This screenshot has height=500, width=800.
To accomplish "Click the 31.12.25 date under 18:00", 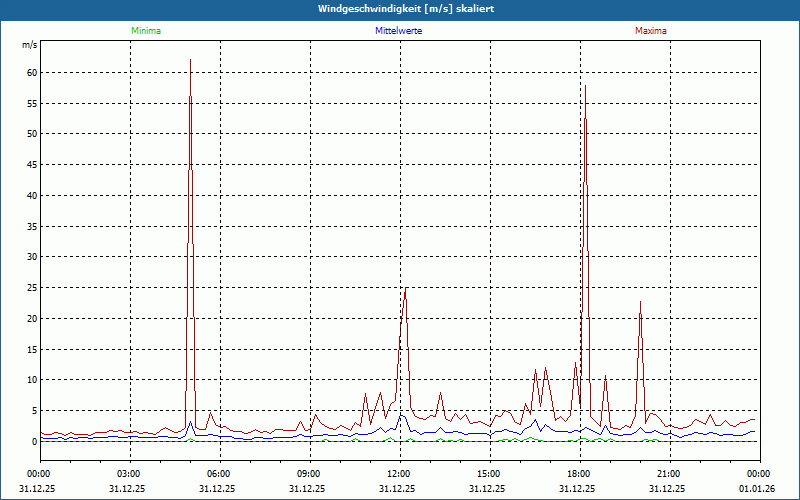I will click(x=577, y=489).
